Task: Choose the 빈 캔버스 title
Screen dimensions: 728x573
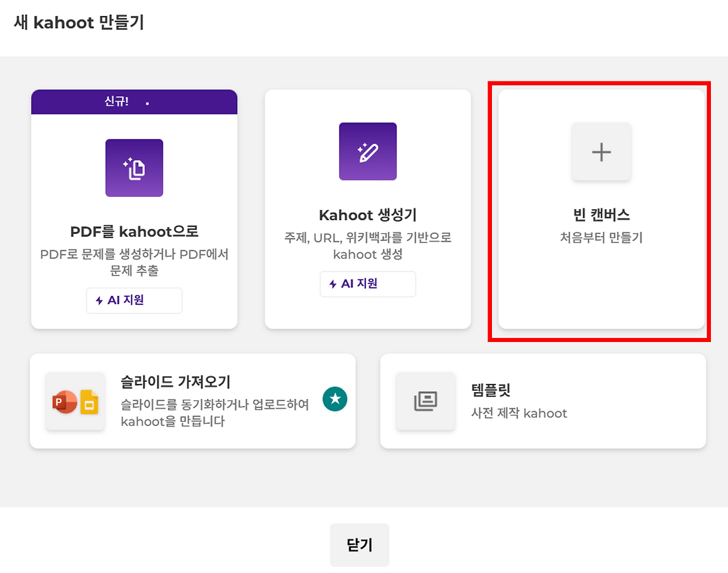Action: point(602,215)
